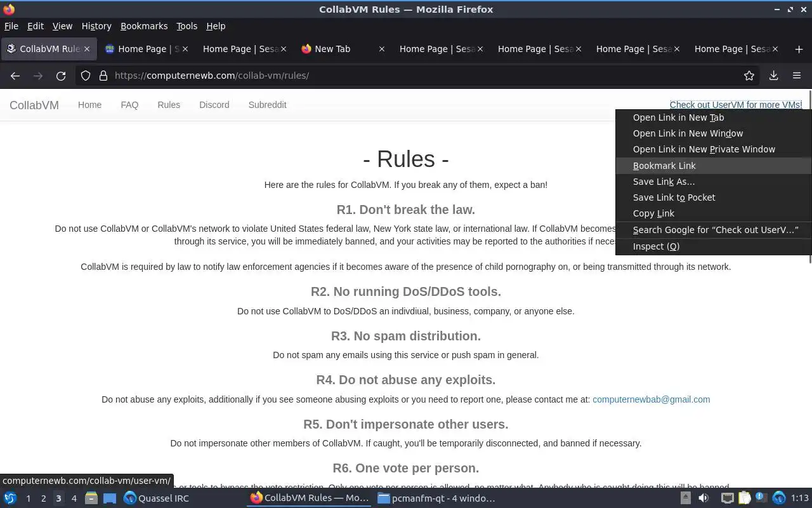The height and width of the screenshot is (508, 812).
Task: Open the Help menu
Action: tap(216, 26)
